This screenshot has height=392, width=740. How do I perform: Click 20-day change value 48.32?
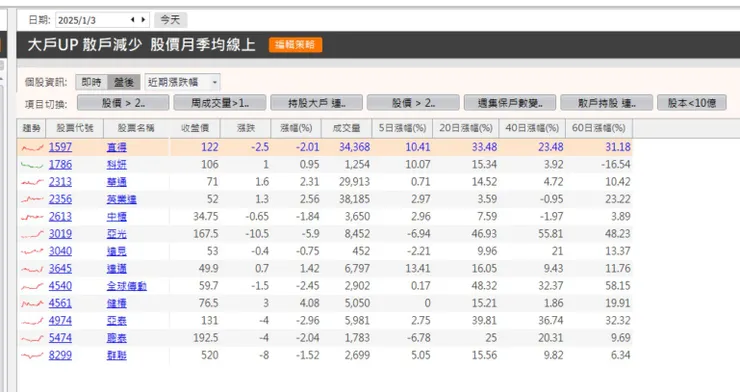tap(484, 286)
